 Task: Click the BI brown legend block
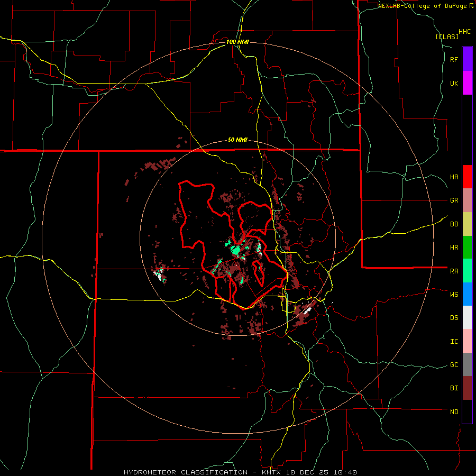467,388
